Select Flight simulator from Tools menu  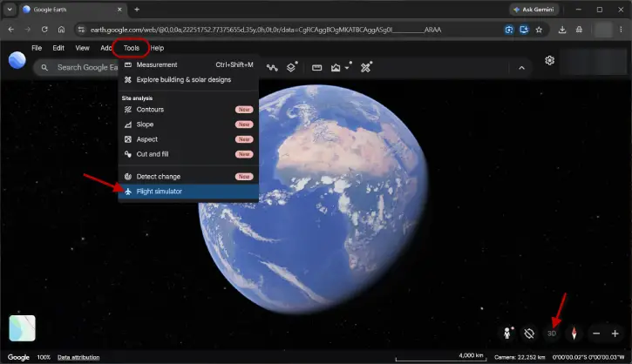pos(188,192)
